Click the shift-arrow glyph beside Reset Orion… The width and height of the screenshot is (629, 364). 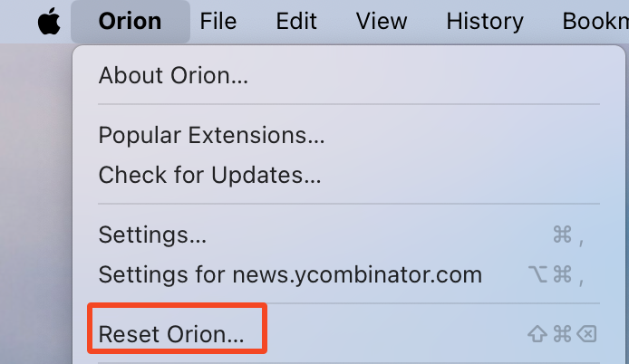tap(537, 335)
